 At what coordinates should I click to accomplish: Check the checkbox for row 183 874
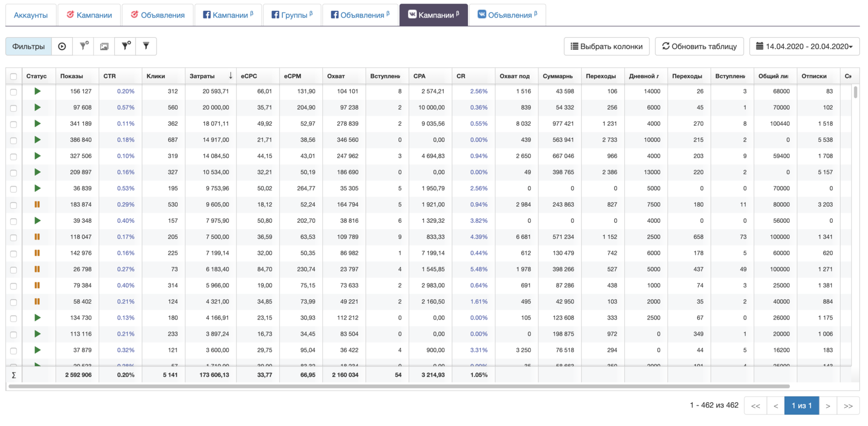click(x=13, y=205)
